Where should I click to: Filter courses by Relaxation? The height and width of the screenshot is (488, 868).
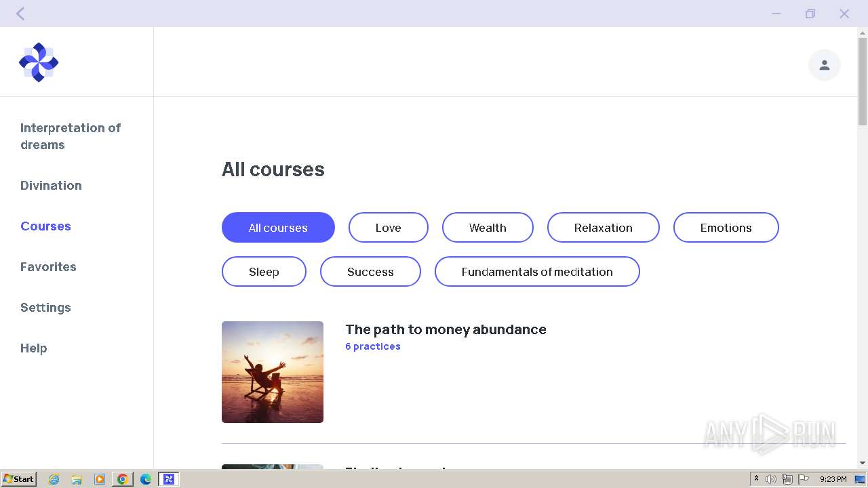[x=604, y=228]
